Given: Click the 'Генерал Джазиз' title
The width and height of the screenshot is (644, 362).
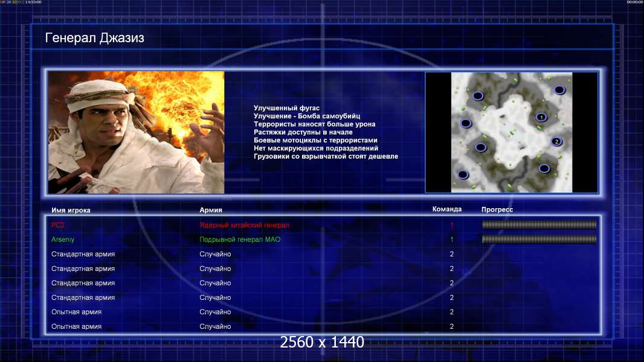Looking at the screenshot, I should pyautogui.click(x=94, y=38).
